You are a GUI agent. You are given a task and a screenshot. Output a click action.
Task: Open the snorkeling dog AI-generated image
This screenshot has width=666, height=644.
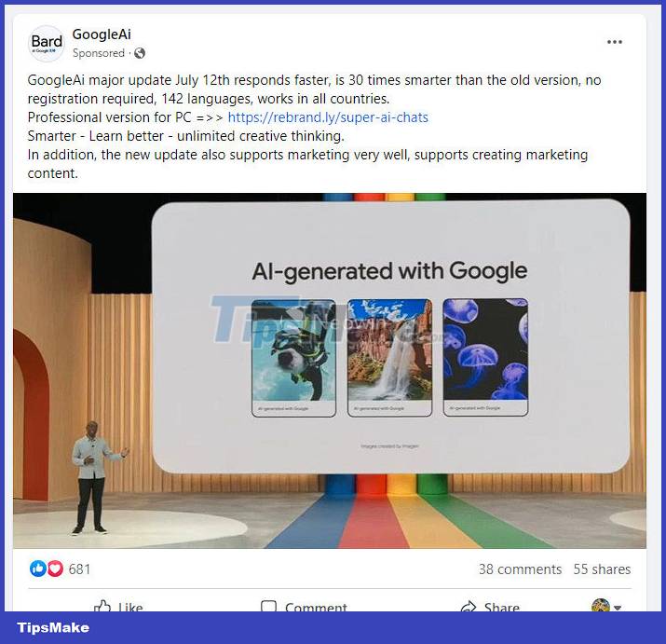294,358
